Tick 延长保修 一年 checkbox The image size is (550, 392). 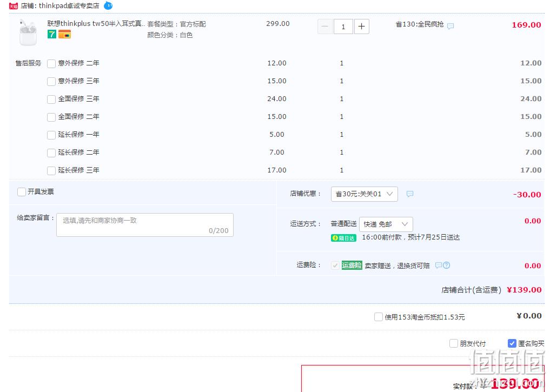(x=51, y=135)
